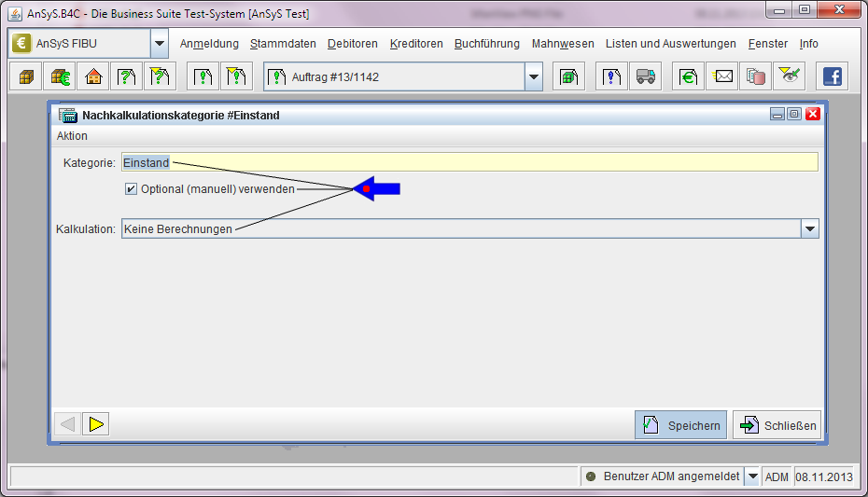The width and height of the screenshot is (868, 497).
Task: Click the Facebook icon in the toolbar
Action: [832, 77]
